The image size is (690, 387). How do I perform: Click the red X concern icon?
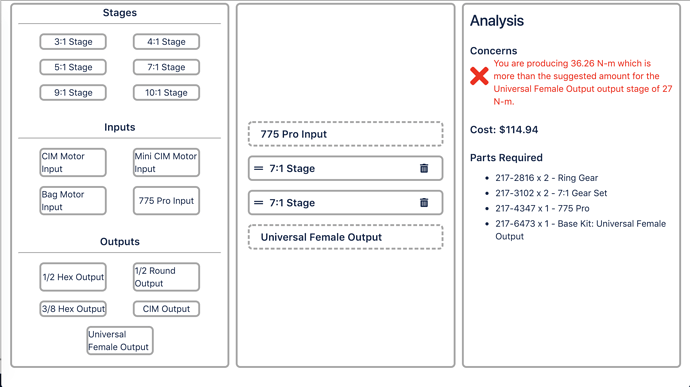(x=479, y=76)
